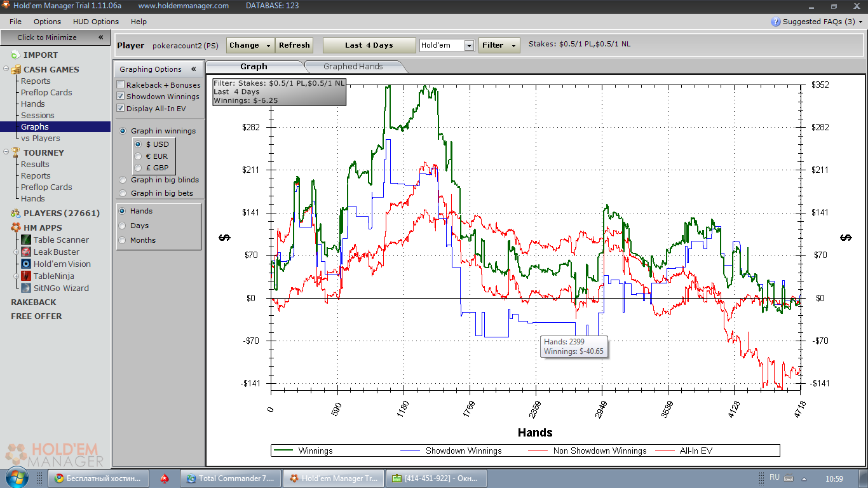Expand the LeakBuster tree node
868x488 pixels.
(x=17, y=252)
